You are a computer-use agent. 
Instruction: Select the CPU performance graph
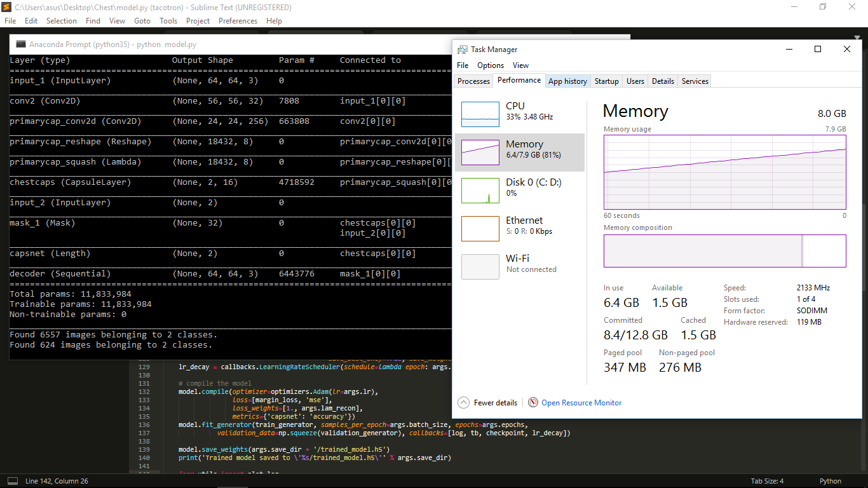pos(480,114)
